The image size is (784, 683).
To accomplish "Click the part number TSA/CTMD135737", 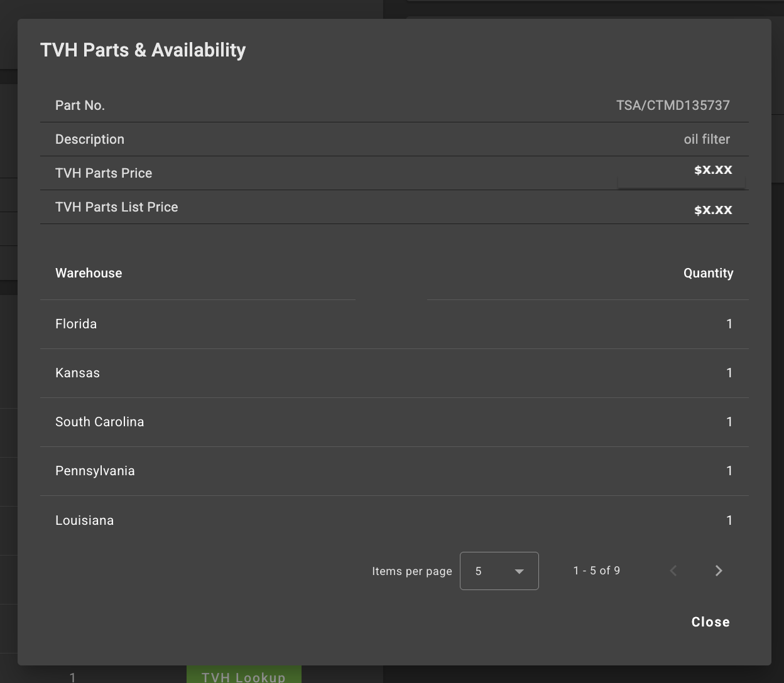I will coord(673,105).
